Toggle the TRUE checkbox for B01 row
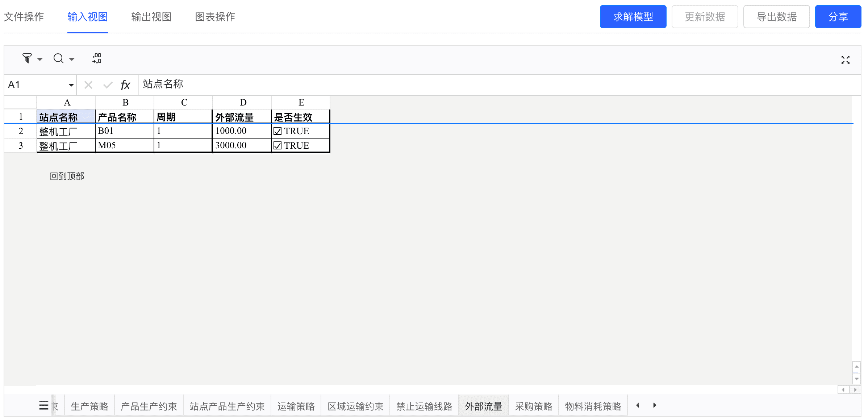 click(277, 131)
